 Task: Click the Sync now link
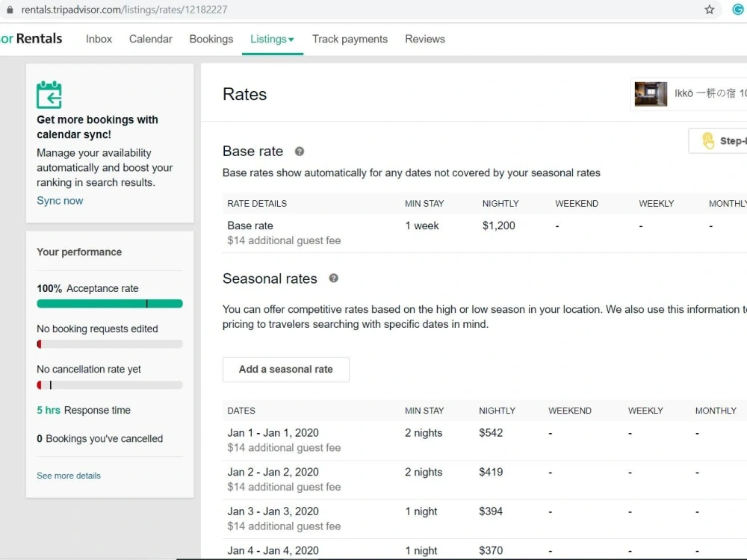[x=60, y=201]
